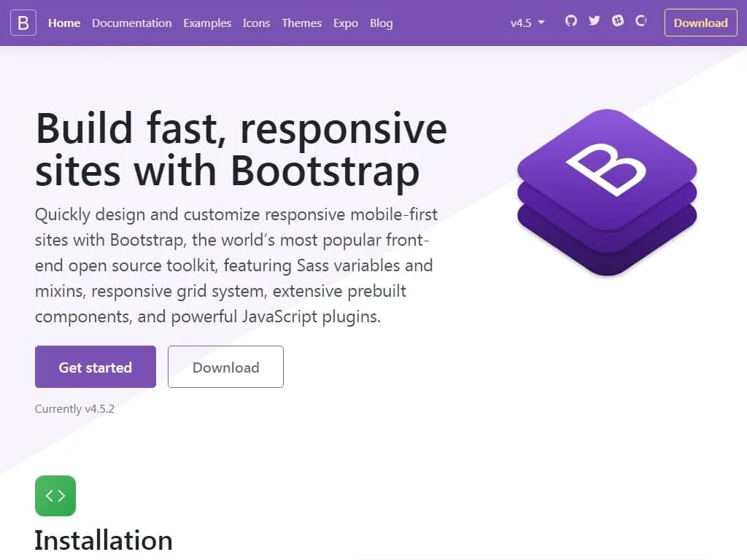The height and width of the screenshot is (560, 747).
Task: Click the Installation heading
Action: (104, 540)
